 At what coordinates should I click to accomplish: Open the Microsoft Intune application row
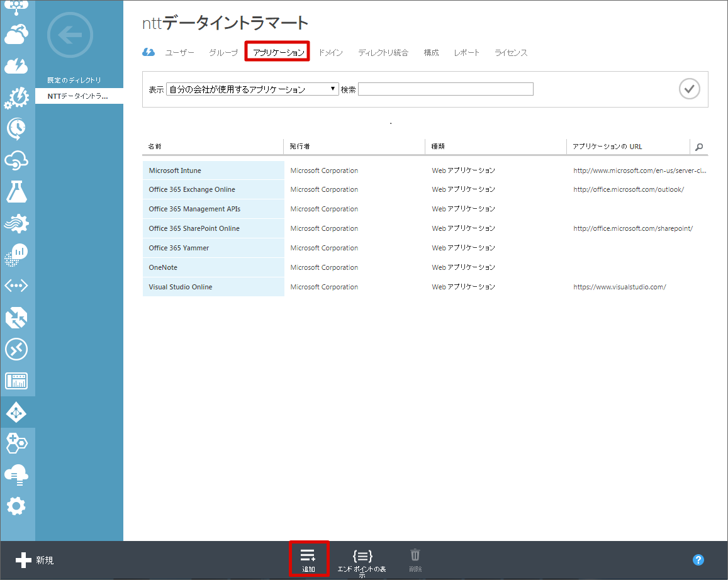point(213,170)
